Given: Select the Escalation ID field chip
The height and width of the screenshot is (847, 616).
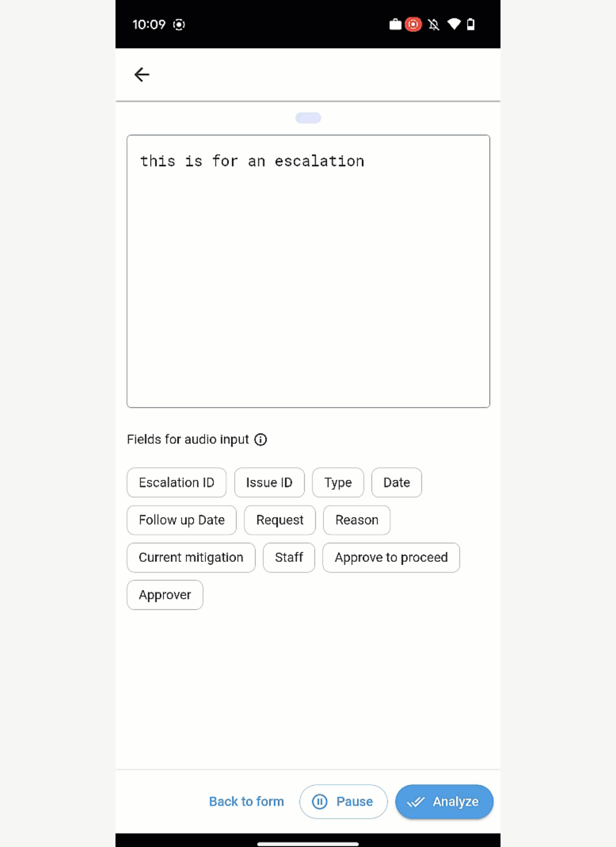Looking at the screenshot, I should point(176,482).
